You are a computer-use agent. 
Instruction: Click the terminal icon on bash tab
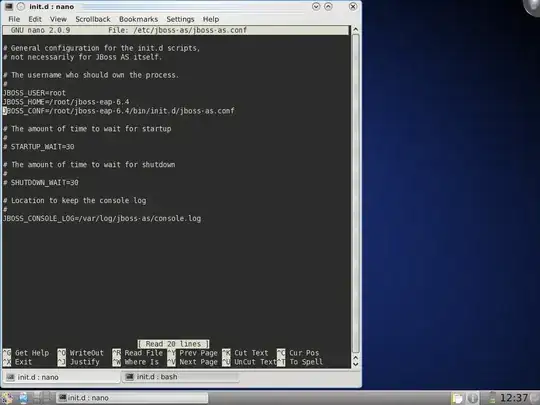pos(129,377)
